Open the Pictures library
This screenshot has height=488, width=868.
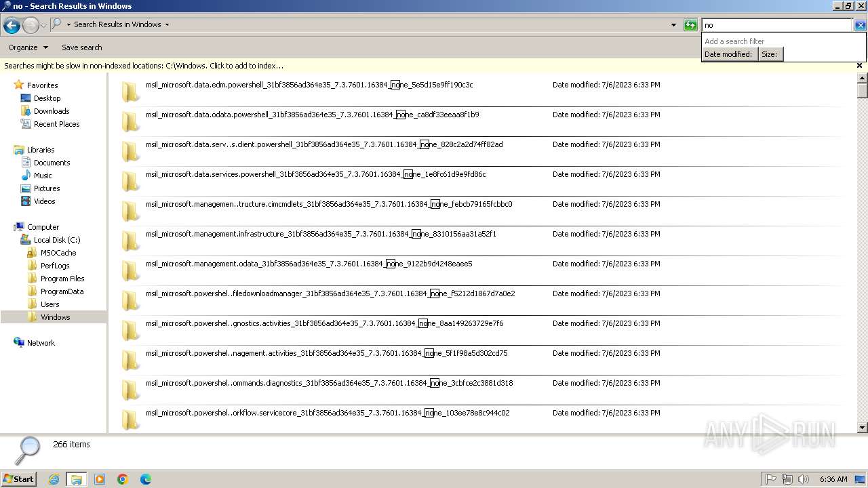tap(47, 188)
